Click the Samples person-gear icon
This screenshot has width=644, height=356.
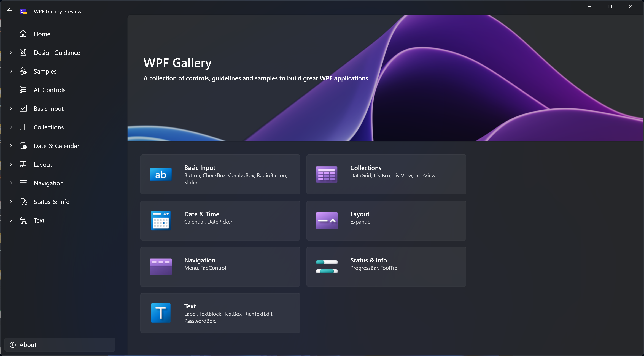point(23,71)
